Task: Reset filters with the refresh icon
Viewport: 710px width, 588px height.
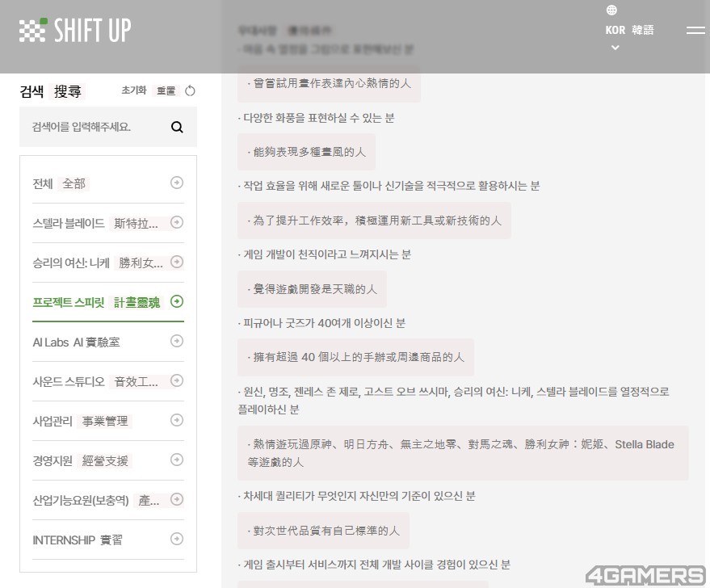Action: (x=190, y=90)
